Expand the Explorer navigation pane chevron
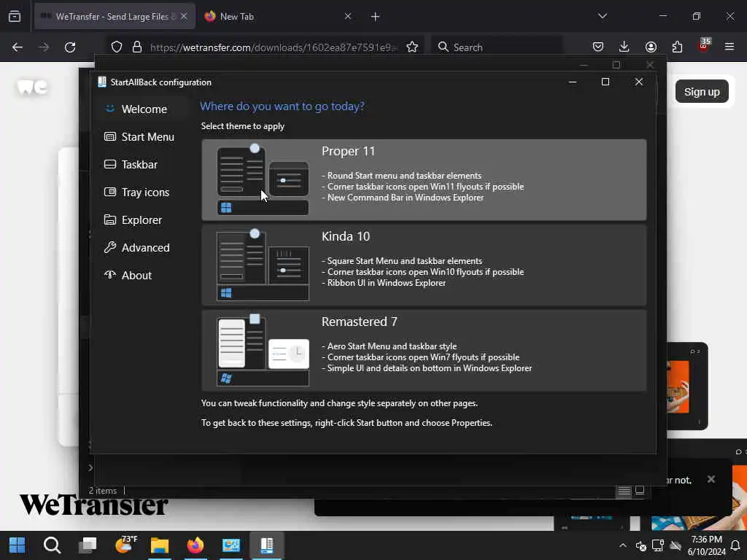747x560 pixels. pos(90,467)
